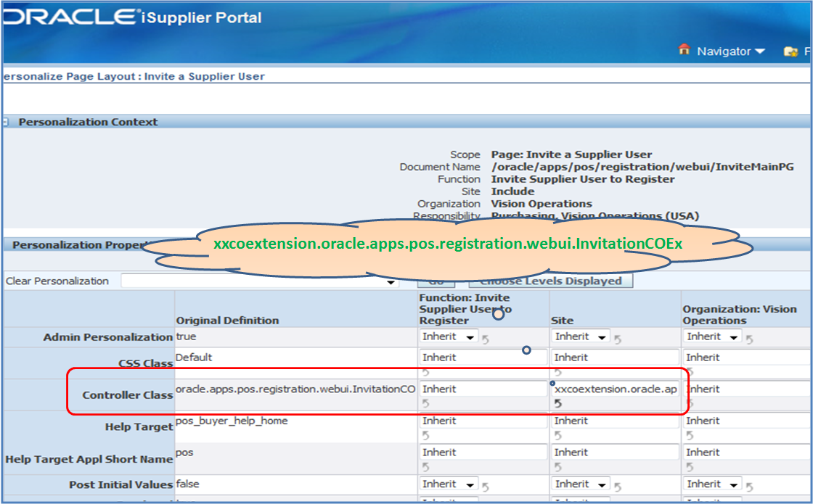Viewport: 813px width, 504px height.
Task: Click the Original Definition column header
Action: click(227, 320)
